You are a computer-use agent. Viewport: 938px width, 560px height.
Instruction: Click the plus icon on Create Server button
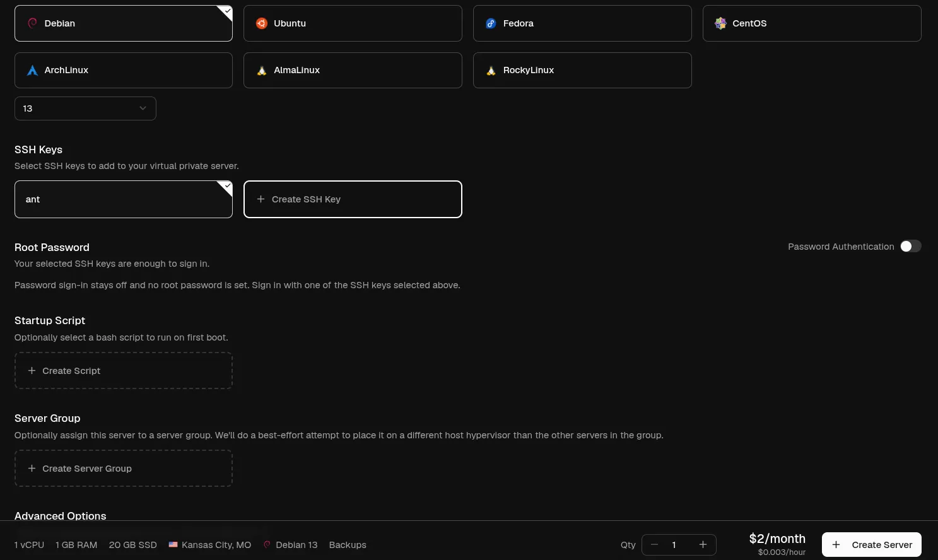(x=836, y=545)
